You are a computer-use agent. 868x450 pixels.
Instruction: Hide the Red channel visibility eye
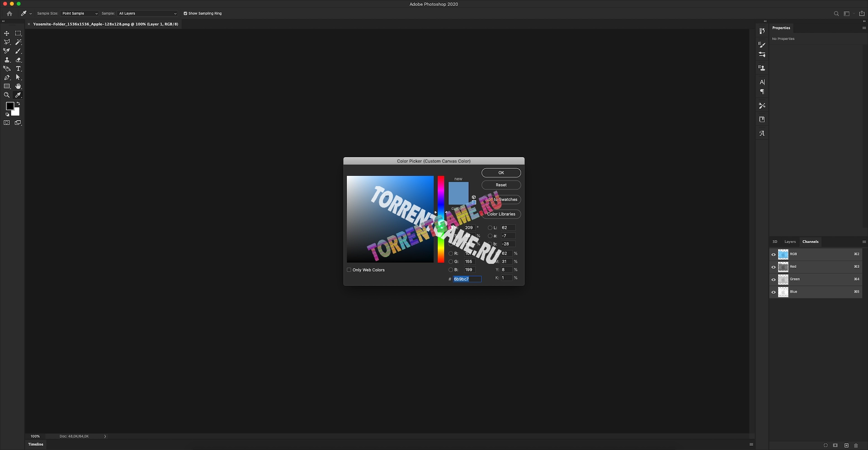[774, 267]
